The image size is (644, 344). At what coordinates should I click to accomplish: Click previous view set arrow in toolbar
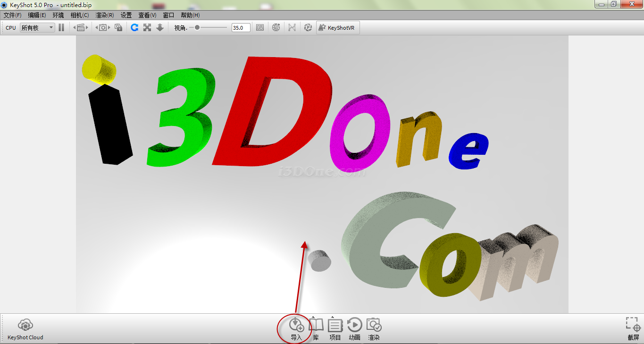pyautogui.click(x=74, y=28)
